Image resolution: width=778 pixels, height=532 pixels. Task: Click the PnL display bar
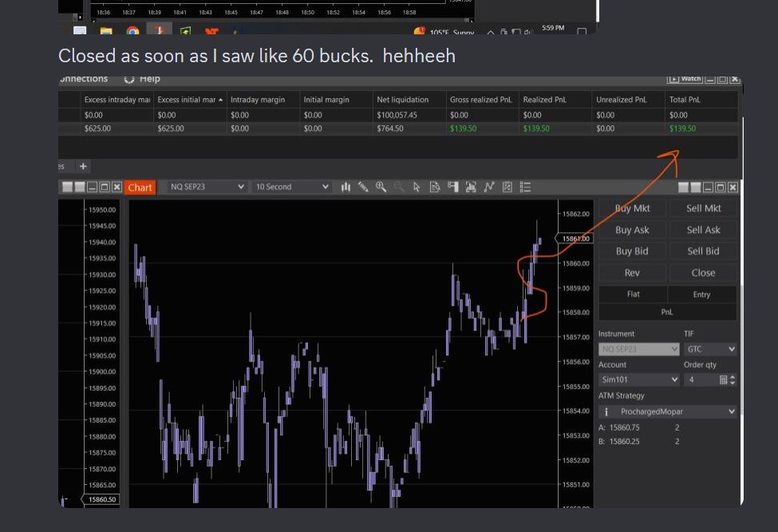click(668, 312)
